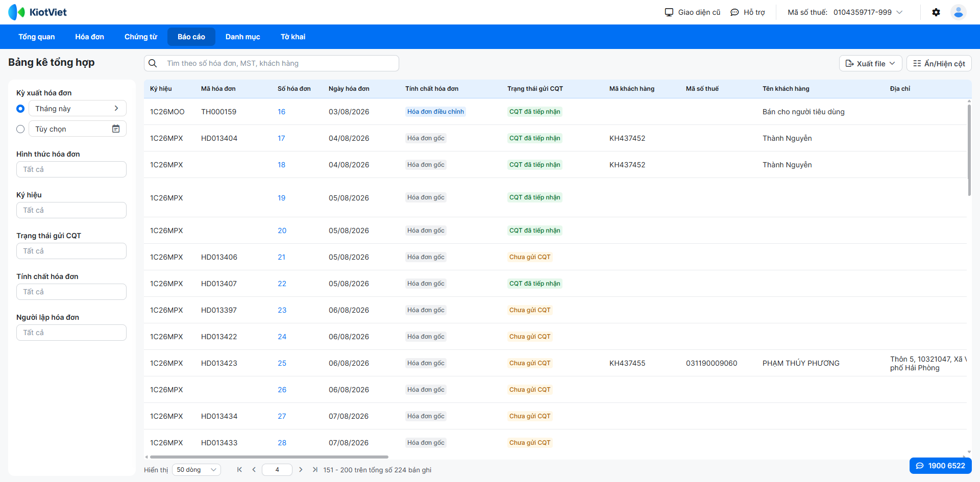Click the Hóa đơn điều chỉnh tag
Screen dimensions: 980x482
coord(435,112)
